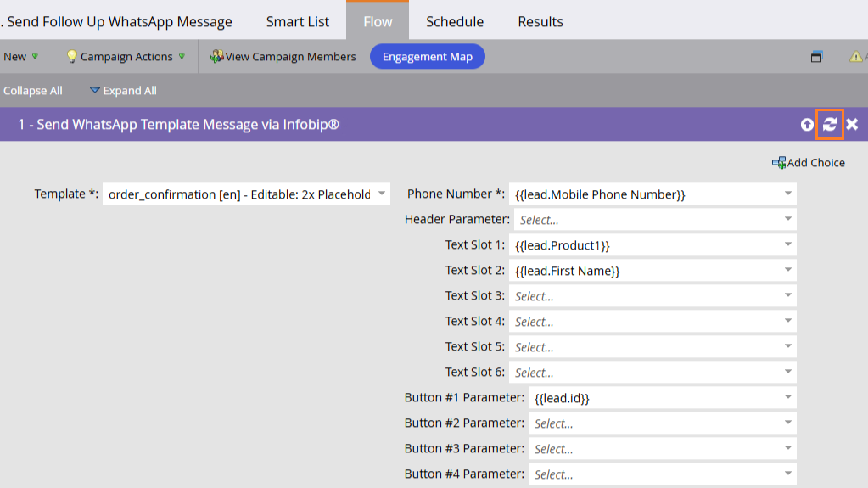This screenshot has height=488, width=868.
Task: Open the Phone Number dropdown arrow
Action: tap(787, 194)
